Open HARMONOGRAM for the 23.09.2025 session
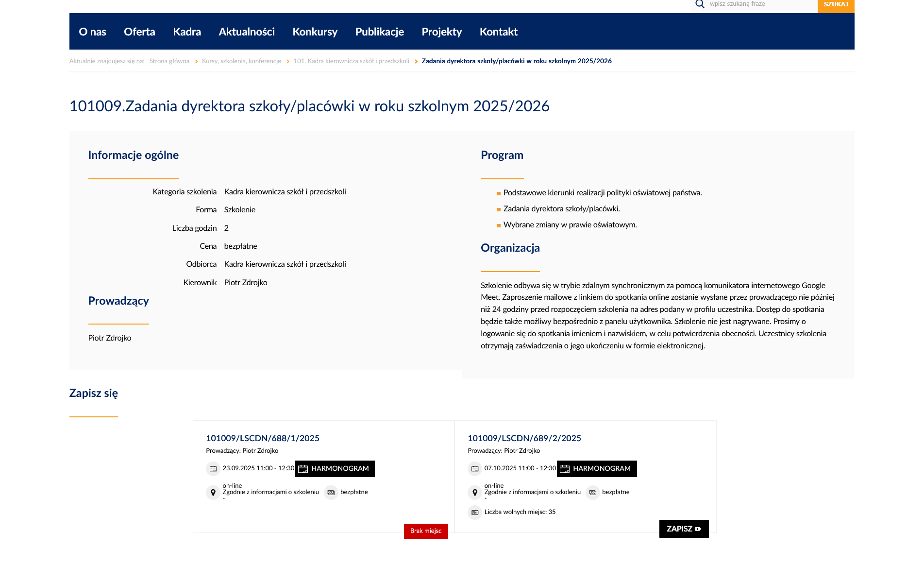 coord(335,469)
